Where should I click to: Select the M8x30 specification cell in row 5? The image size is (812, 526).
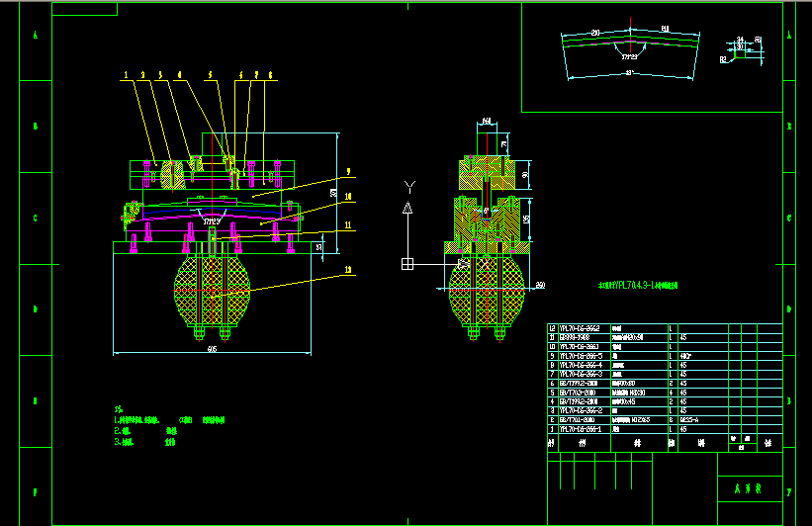point(629,393)
